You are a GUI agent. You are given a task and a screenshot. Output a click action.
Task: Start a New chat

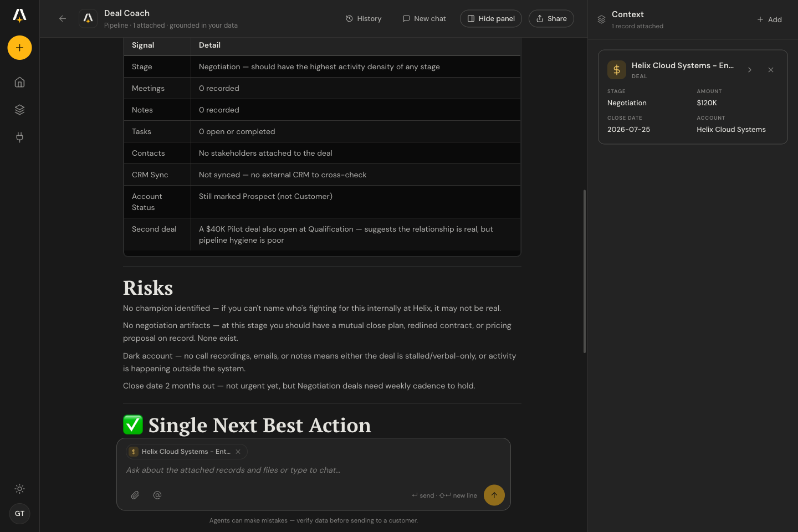(424, 19)
